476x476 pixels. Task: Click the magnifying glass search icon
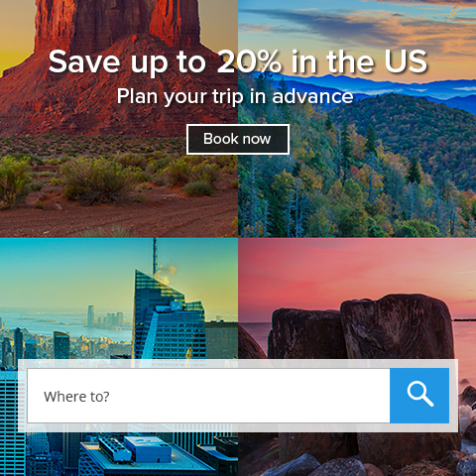(419, 394)
